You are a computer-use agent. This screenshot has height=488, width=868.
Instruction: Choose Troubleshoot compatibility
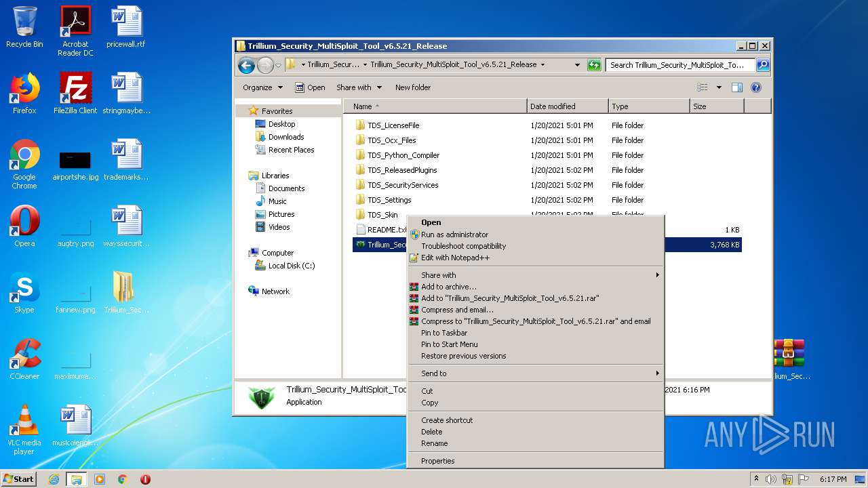tap(535, 246)
